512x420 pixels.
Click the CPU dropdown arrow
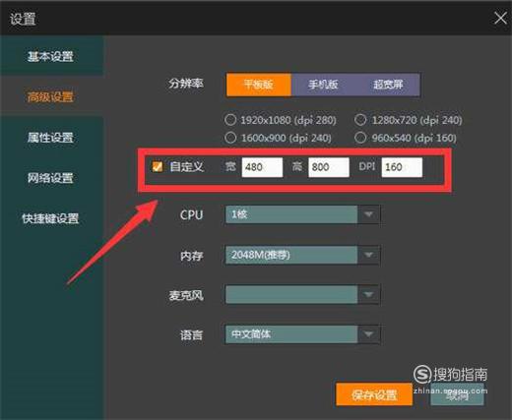tap(368, 214)
